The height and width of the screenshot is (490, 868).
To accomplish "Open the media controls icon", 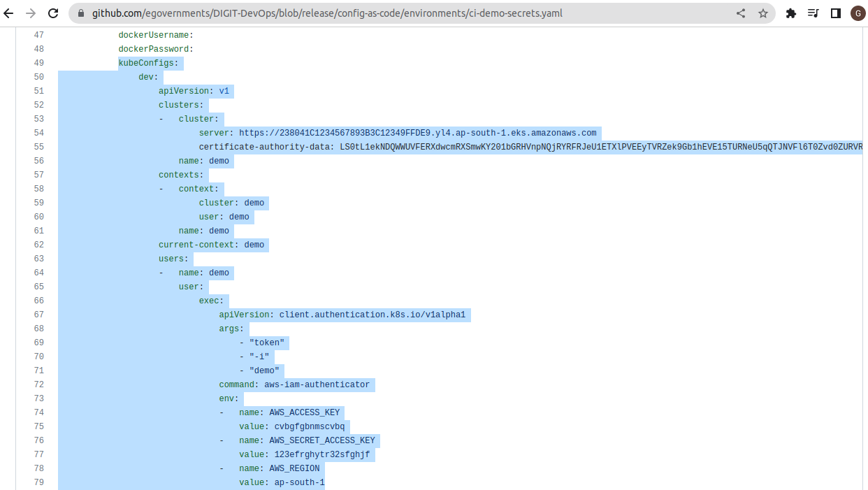I will pyautogui.click(x=813, y=13).
